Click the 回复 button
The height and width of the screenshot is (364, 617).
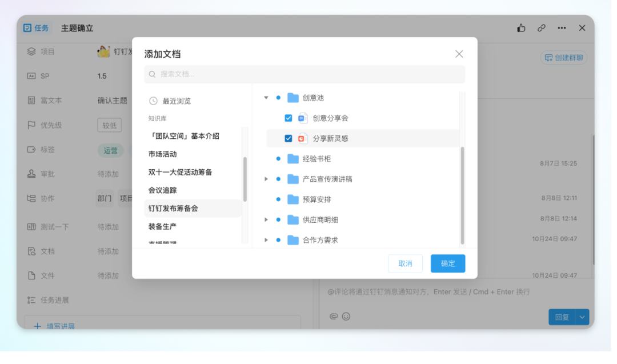click(x=562, y=317)
